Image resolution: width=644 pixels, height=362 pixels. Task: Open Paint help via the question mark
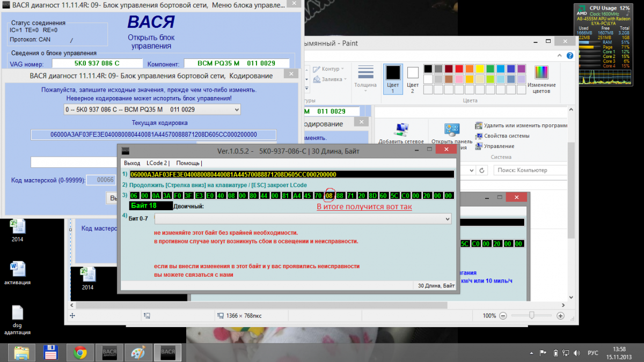[x=570, y=55]
